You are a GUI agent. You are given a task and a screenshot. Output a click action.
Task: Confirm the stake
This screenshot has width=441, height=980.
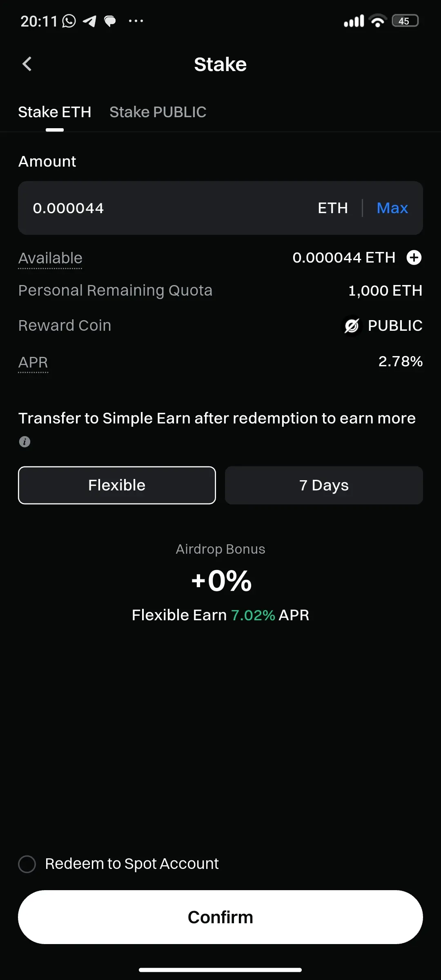coord(220,917)
